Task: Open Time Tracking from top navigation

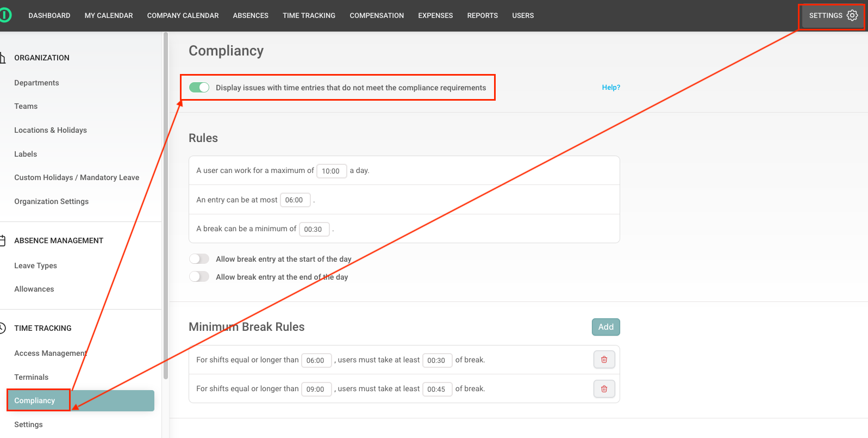Action: click(309, 15)
